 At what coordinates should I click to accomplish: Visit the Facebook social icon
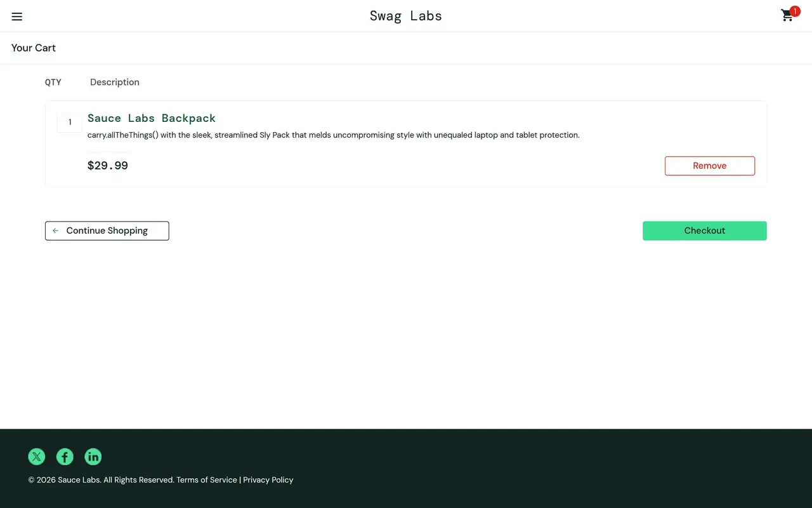pyautogui.click(x=65, y=457)
